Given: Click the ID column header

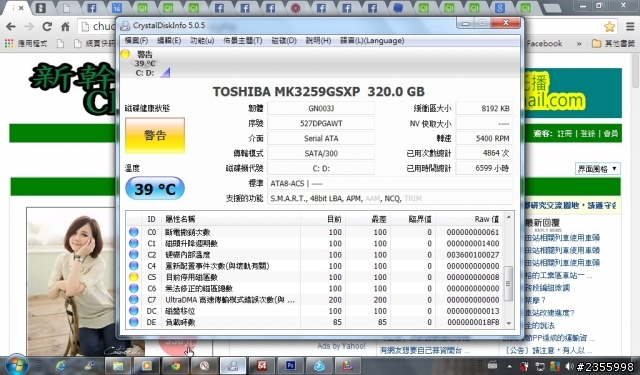Looking at the screenshot, I should (x=151, y=219).
